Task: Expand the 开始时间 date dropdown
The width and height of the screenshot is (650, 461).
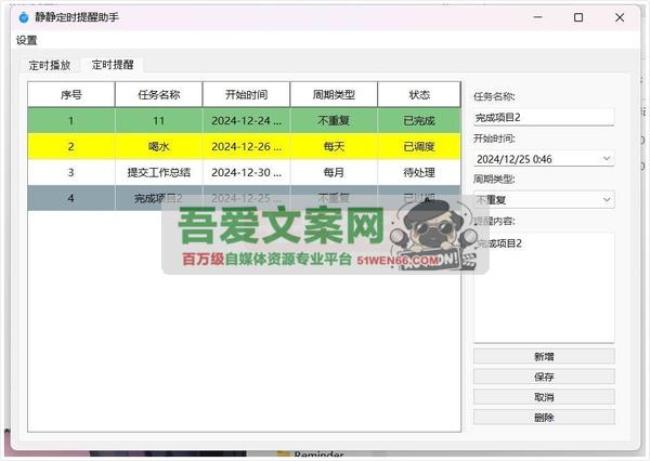Action: coord(606,159)
